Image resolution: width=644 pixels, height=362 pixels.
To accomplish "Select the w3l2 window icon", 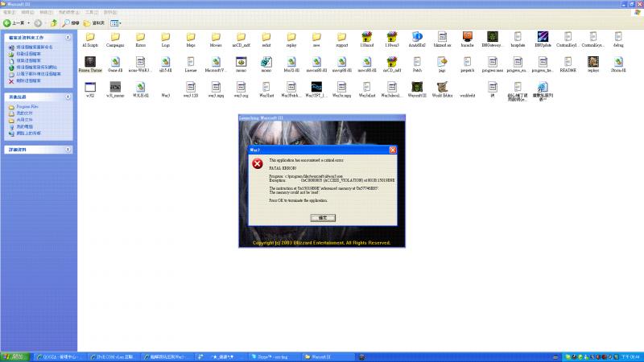I will 90,90.
